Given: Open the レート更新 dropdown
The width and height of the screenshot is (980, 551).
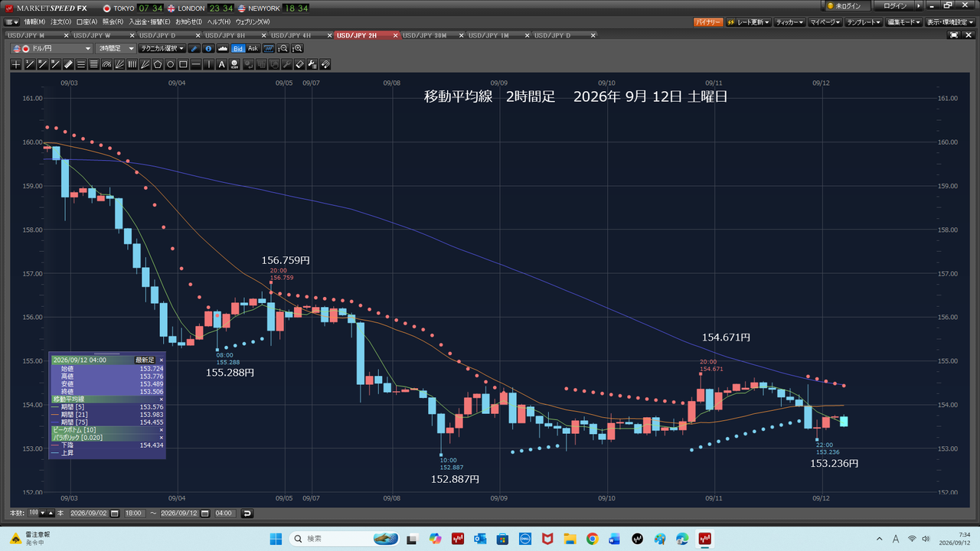Looking at the screenshot, I should coord(747,23).
